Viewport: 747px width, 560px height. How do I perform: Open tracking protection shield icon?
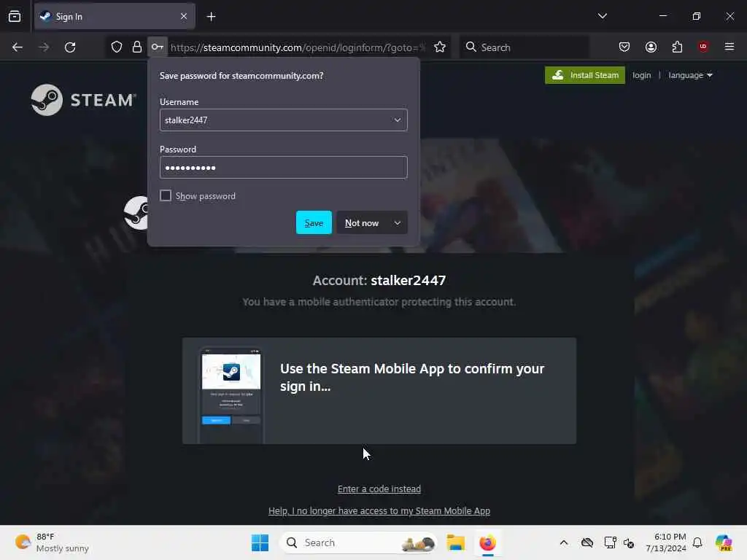click(117, 47)
